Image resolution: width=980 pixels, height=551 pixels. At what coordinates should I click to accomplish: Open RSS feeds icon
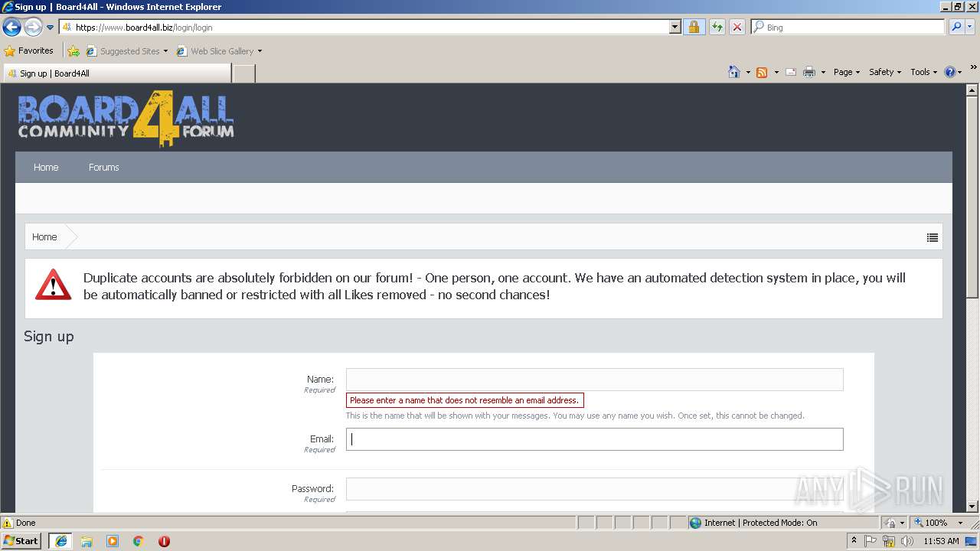(762, 72)
